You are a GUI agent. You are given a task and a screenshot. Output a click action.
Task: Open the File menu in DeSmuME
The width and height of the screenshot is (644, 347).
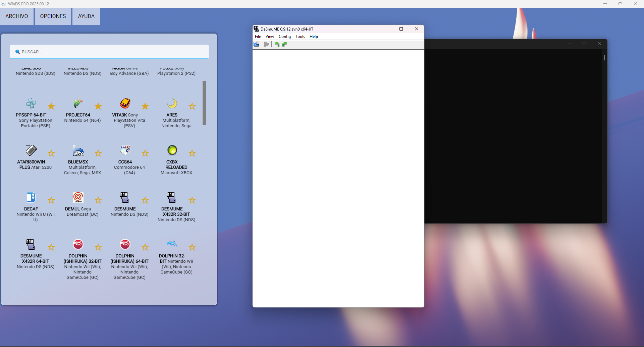click(258, 37)
